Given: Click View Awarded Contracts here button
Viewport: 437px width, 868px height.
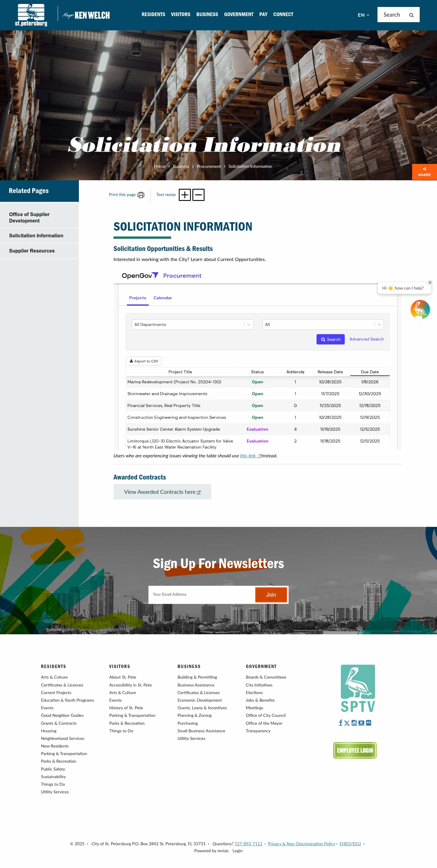Looking at the screenshot, I should 162,492.
